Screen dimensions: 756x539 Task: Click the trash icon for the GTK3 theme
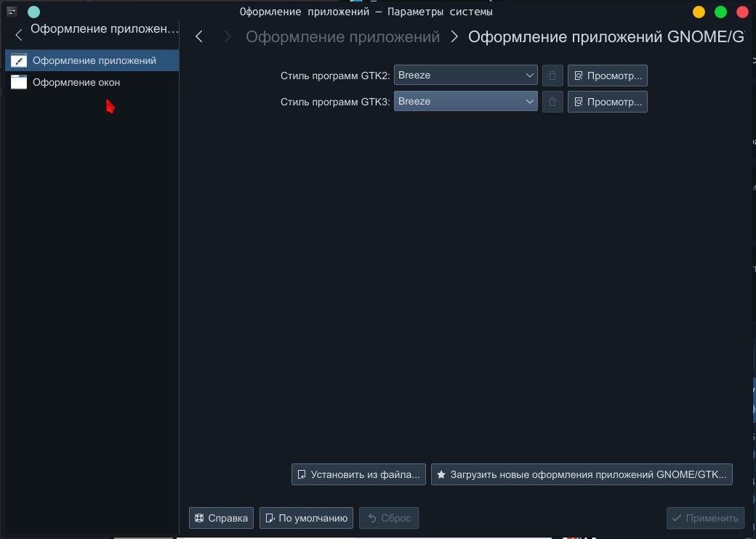[x=552, y=102]
